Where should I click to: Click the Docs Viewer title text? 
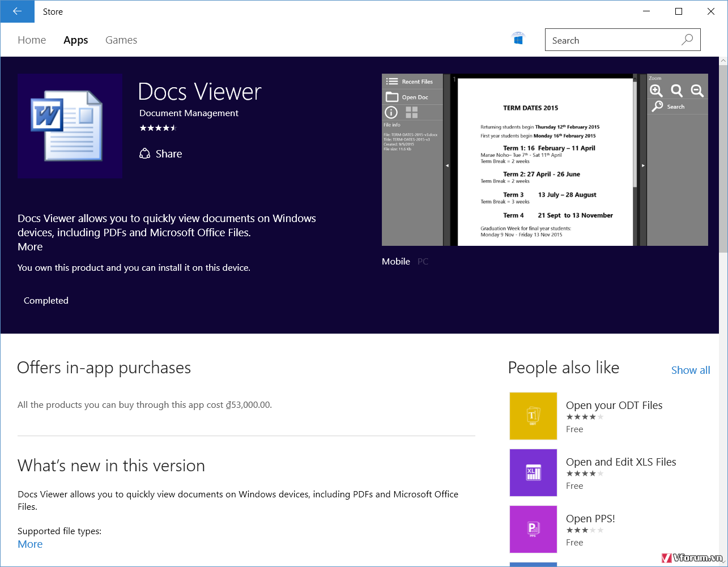pos(200,92)
